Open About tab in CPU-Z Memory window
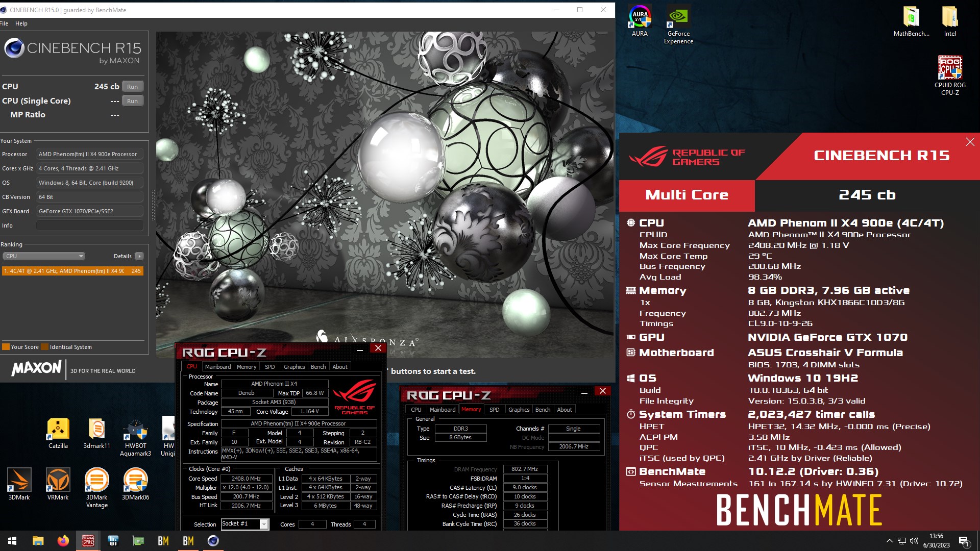The width and height of the screenshot is (980, 551). (x=565, y=410)
